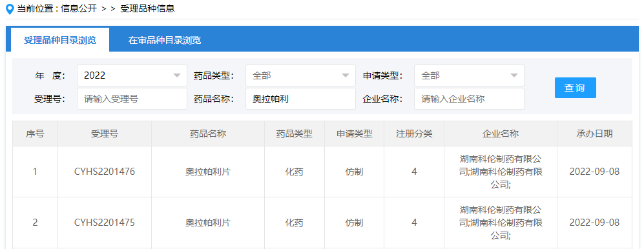Focus the 受理号 input field
Screen dimensions: 644x249
point(132,99)
